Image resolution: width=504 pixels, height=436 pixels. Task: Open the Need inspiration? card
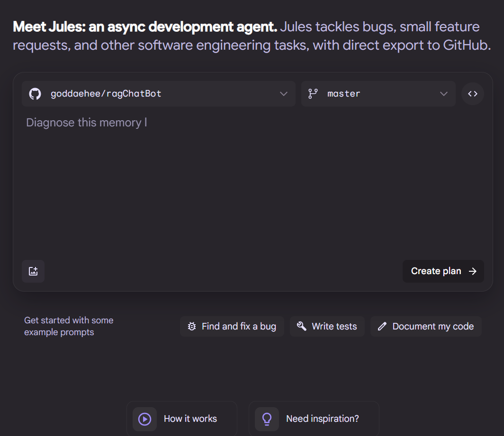point(314,418)
